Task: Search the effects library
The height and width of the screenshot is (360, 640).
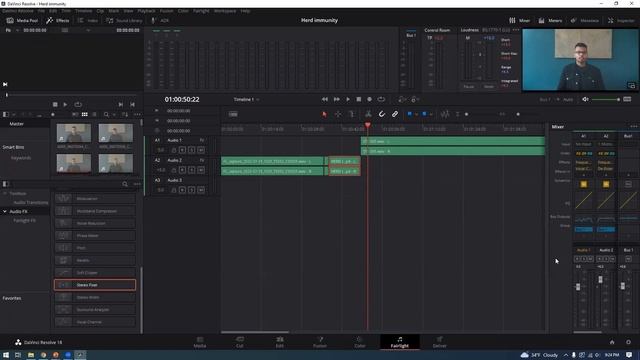Action: pos(125,184)
